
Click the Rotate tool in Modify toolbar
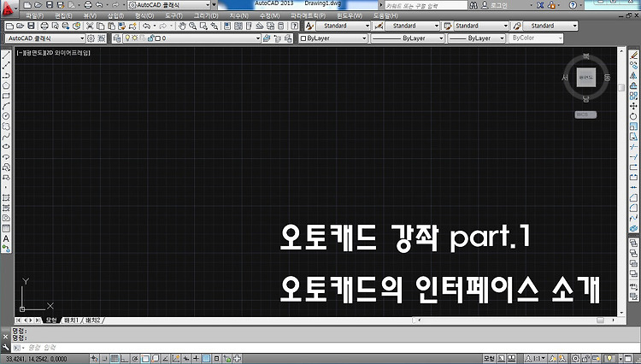coord(633,116)
